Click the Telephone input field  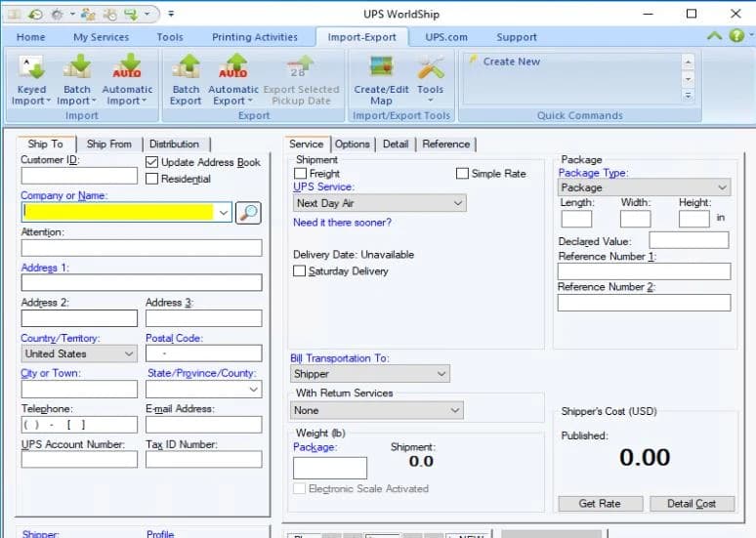coord(79,425)
